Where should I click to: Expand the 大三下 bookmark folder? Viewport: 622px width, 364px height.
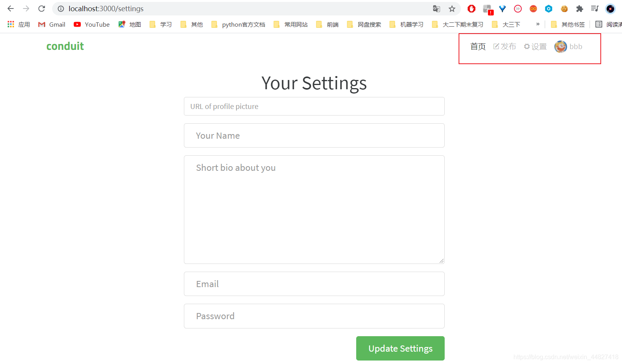pyautogui.click(x=506, y=24)
